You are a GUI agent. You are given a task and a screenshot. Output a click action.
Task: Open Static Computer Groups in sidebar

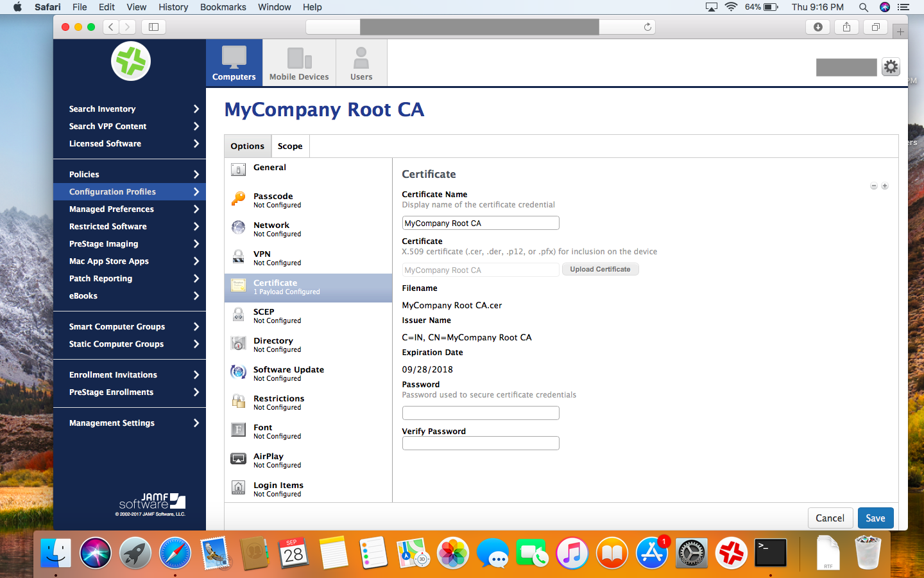(x=130, y=344)
